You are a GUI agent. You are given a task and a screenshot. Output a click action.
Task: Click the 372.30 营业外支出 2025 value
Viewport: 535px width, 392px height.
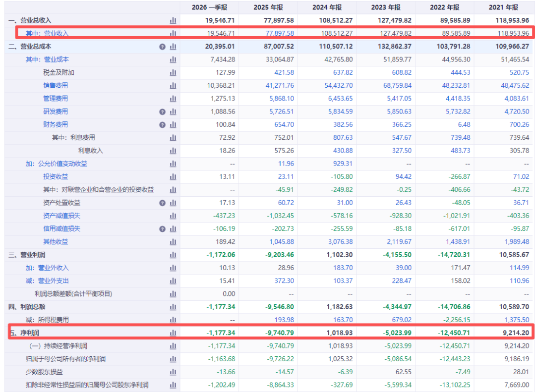point(284,281)
